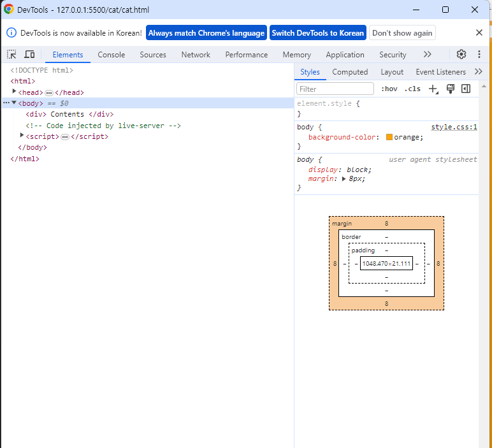This screenshot has height=448, width=492.
Task: Switch to the Elements tab
Action: (68, 55)
